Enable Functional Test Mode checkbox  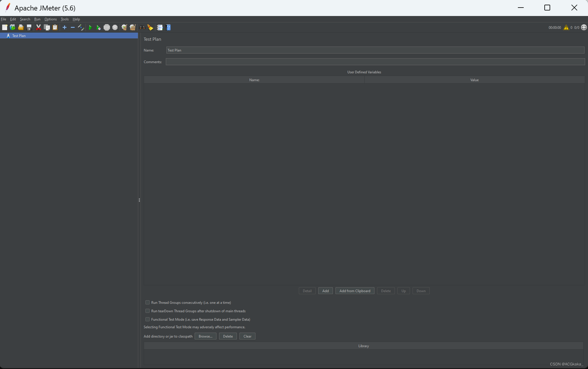pyautogui.click(x=148, y=319)
